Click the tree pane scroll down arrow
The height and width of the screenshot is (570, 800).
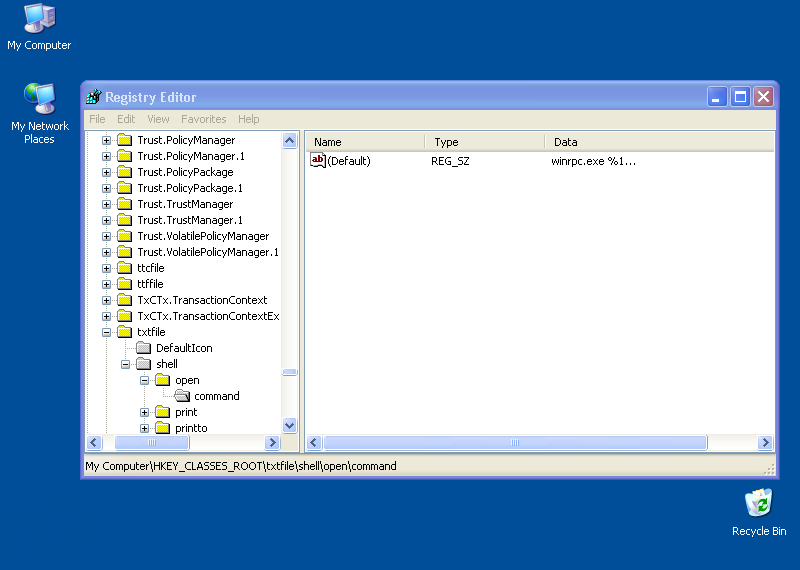(289, 425)
